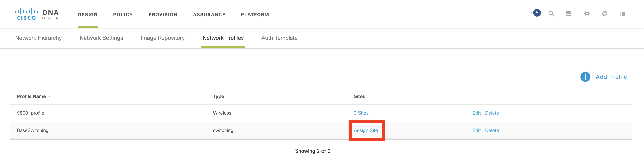Open the Provision menu
The image size is (644, 157).
click(163, 14)
